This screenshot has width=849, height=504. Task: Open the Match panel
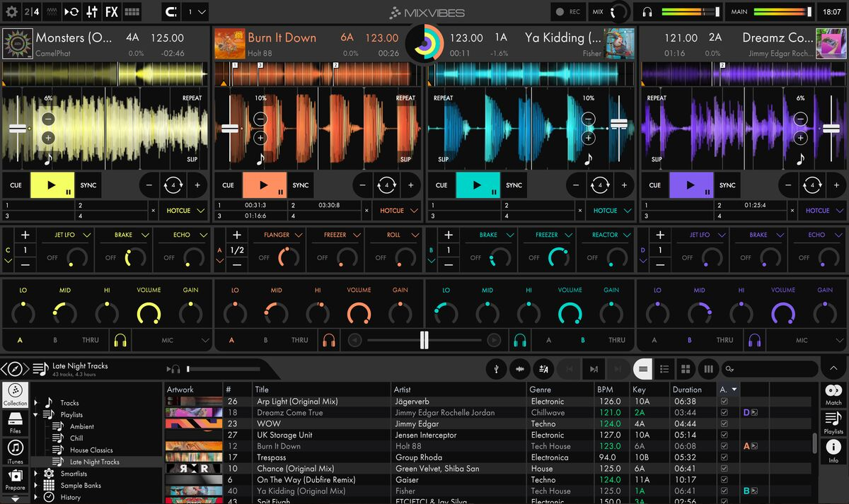point(833,394)
